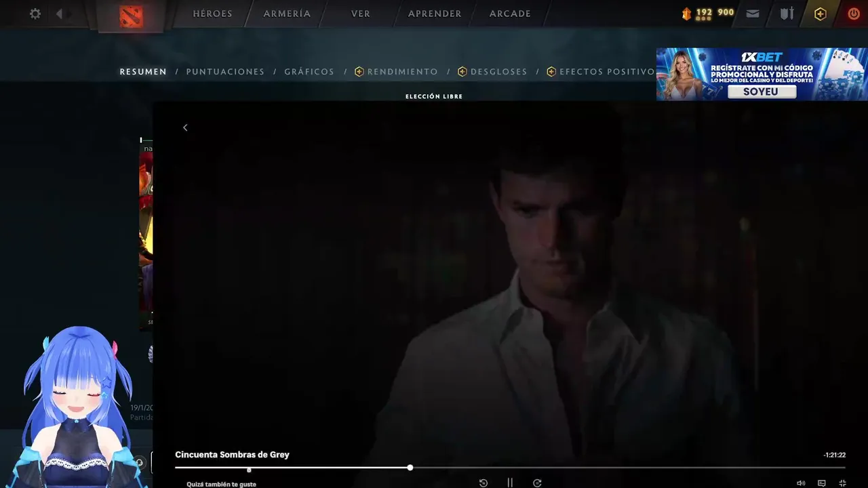868x488 pixels.
Task: Click the blue-haired VTuber avatar
Action: [x=76, y=407]
